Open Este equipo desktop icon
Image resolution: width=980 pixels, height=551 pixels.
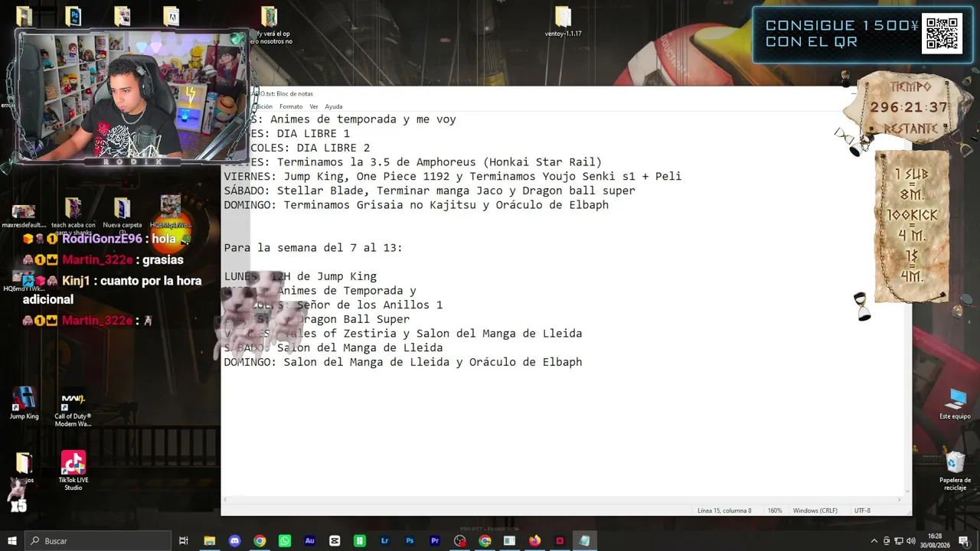[955, 403]
